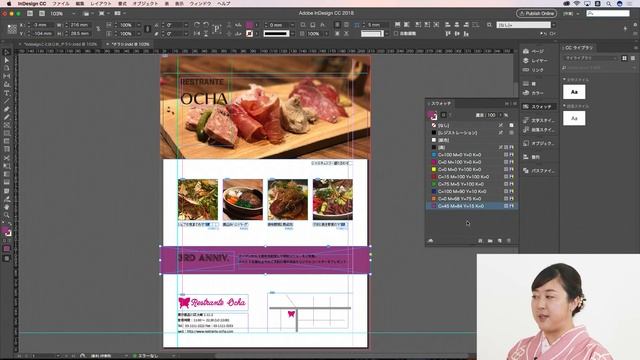640x360 pixels.
Task: Click the Publish Online button
Action: [x=536, y=13]
